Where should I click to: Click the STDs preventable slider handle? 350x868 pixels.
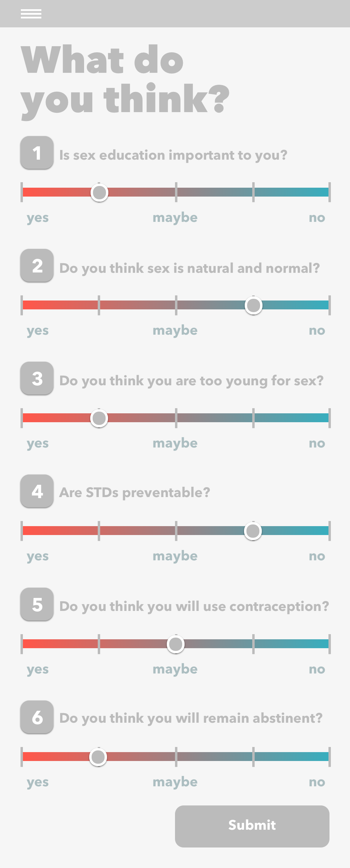click(x=253, y=531)
